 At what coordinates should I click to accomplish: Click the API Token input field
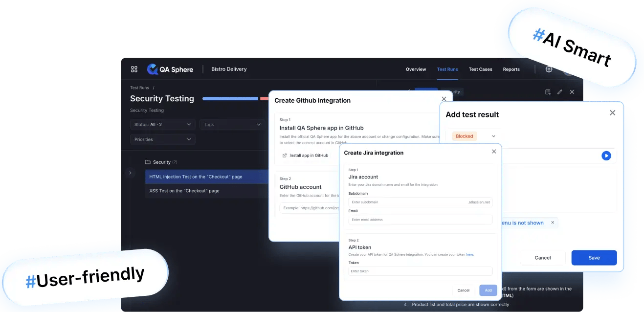[420, 271]
